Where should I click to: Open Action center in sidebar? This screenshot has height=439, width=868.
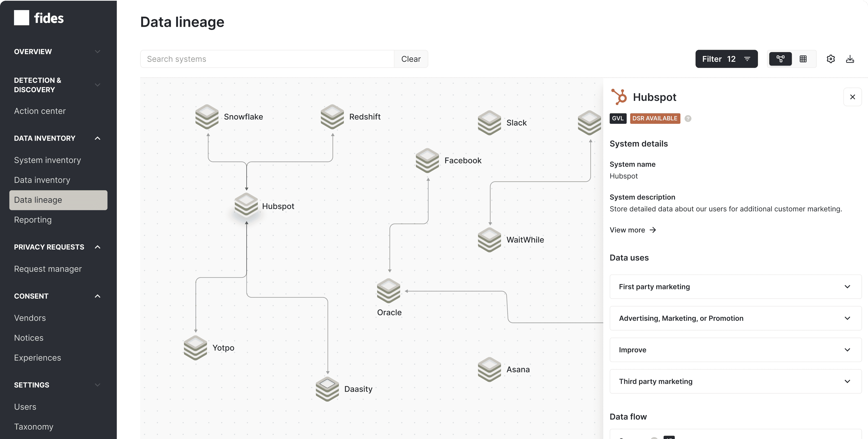click(x=40, y=111)
